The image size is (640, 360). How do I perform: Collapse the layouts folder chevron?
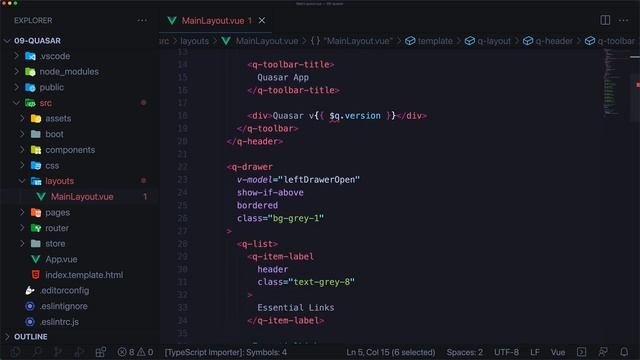(22, 181)
